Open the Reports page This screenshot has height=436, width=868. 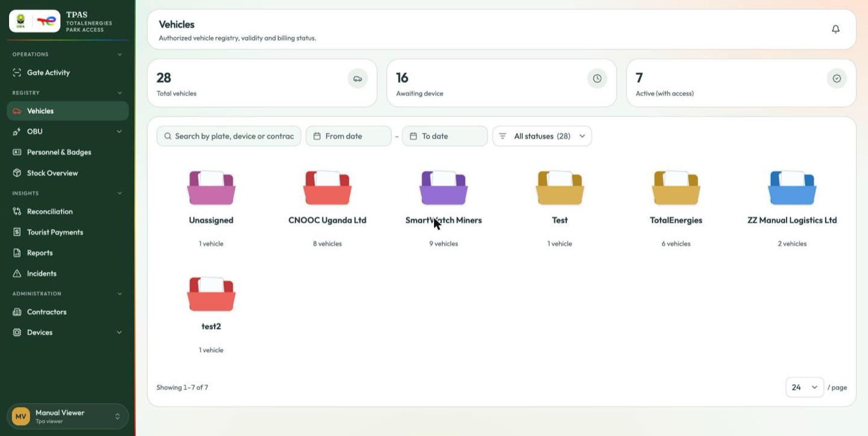pyautogui.click(x=68, y=253)
